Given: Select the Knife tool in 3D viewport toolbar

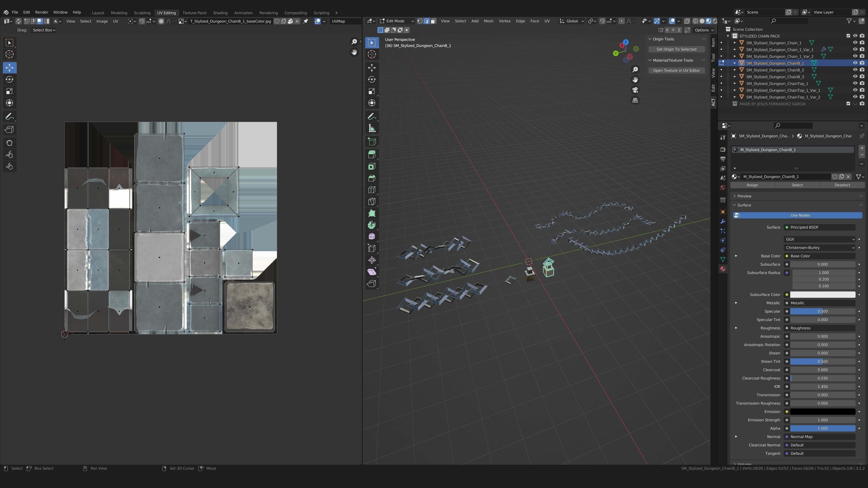Looking at the screenshot, I should (x=372, y=202).
